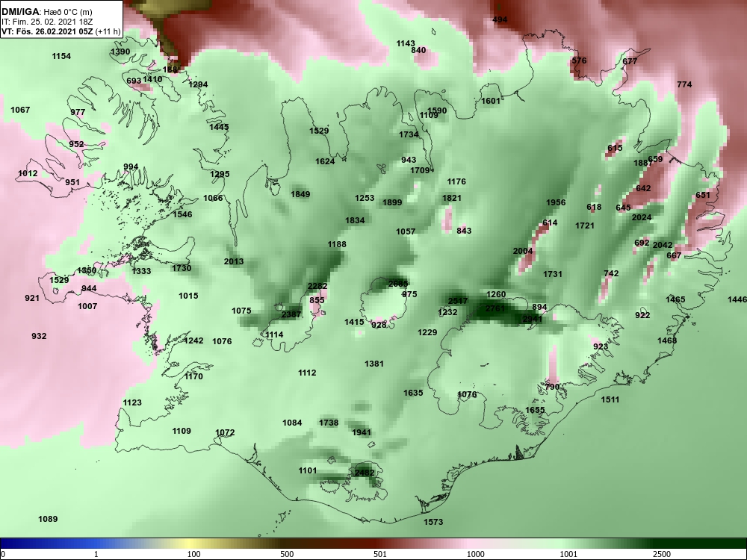Click the 1624 value
Screen dimensions: 747x560
point(325,161)
